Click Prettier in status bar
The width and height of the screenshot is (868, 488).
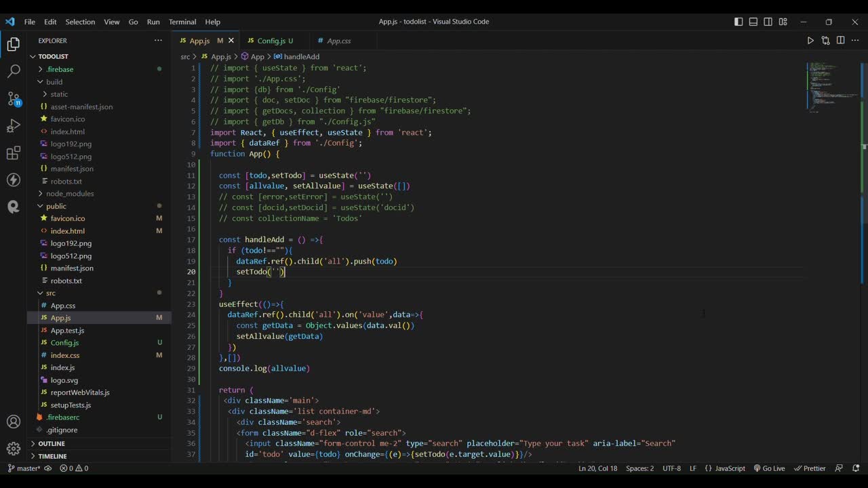point(810,468)
